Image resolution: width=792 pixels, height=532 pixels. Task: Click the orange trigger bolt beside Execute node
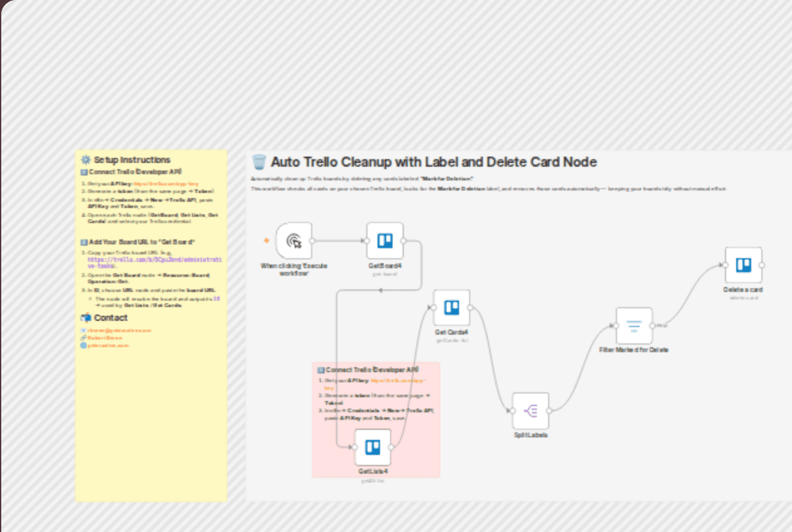point(267,240)
